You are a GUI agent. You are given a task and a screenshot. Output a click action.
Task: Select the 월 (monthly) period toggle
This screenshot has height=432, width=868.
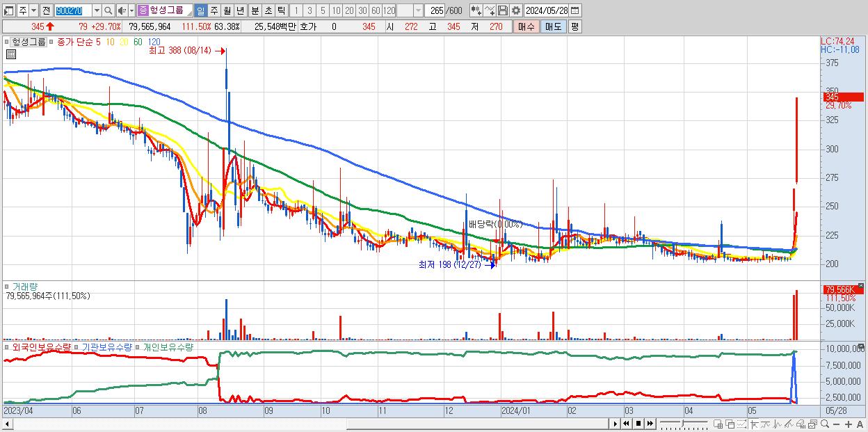pyautogui.click(x=227, y=10)
